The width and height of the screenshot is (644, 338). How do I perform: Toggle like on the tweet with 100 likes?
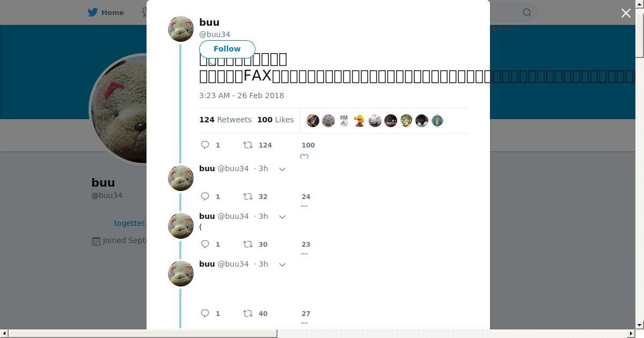pos(304,156)
